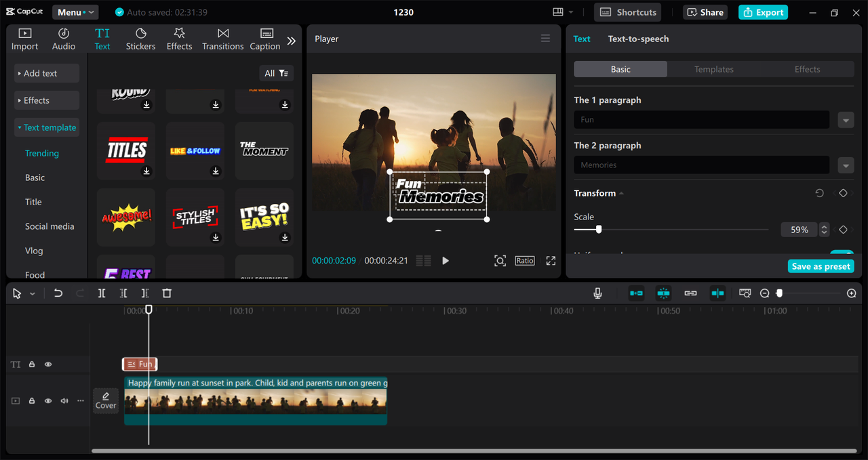Open the selection tool dropdown arrow
Screen dimensions: 868x460
pos(33,293)
